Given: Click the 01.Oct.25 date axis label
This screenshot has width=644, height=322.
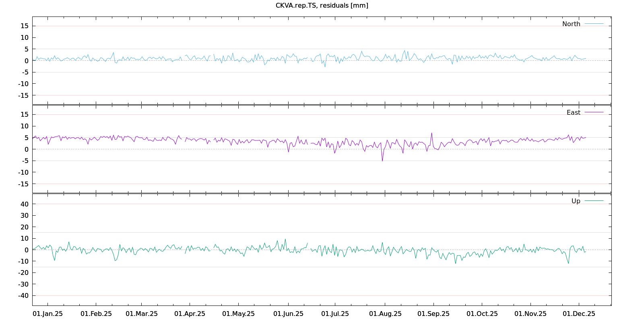Looking at the screenshot, I should point(482,314).
